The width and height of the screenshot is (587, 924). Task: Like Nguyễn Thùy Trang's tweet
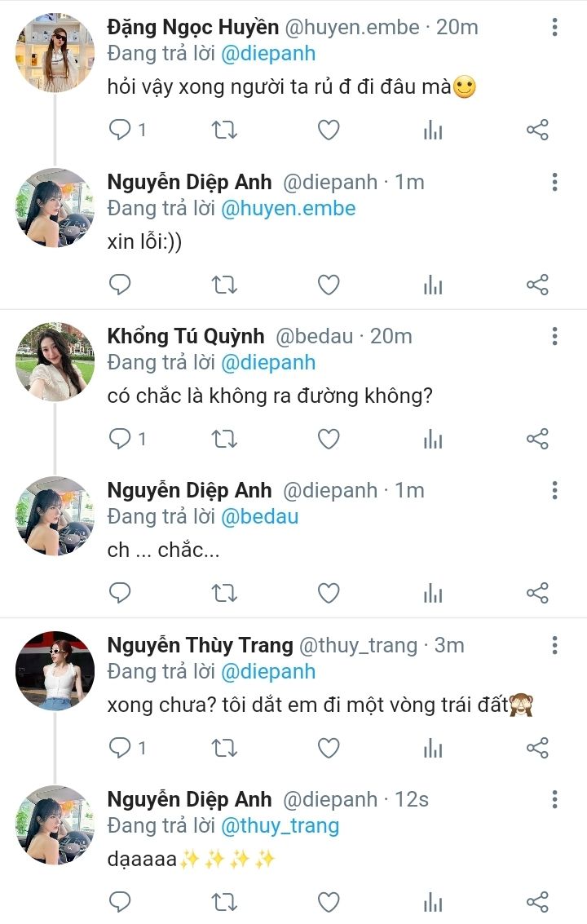329,748
